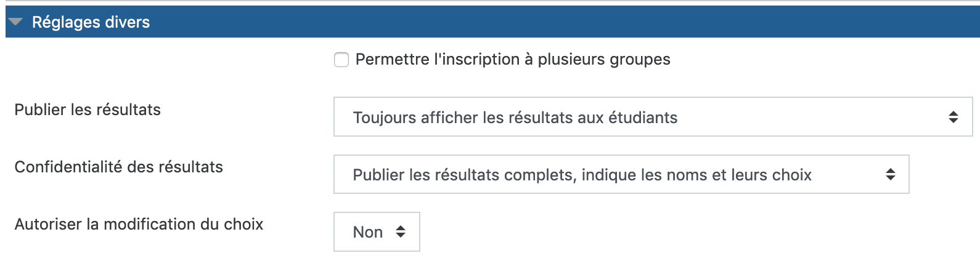Click the Publier les résultats field label
The height and width of the screenshot is (261, 980).
point(88,110)
